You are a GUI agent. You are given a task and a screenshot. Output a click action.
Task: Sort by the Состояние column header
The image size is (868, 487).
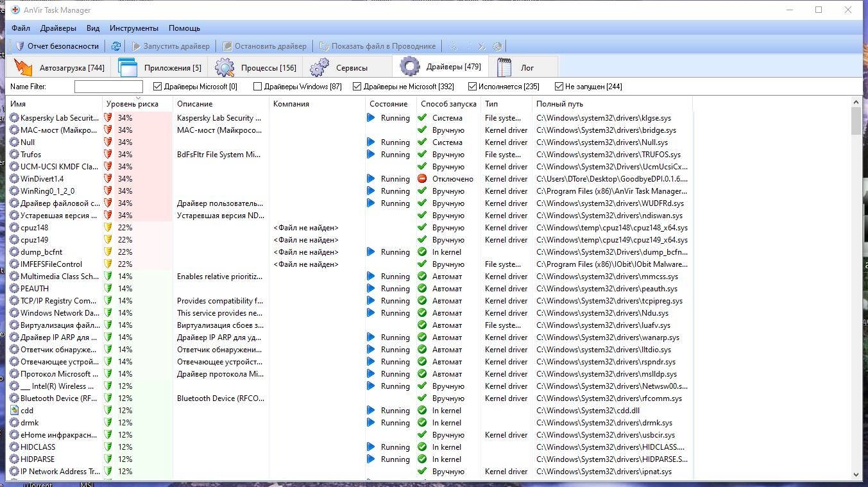(391, 104)
